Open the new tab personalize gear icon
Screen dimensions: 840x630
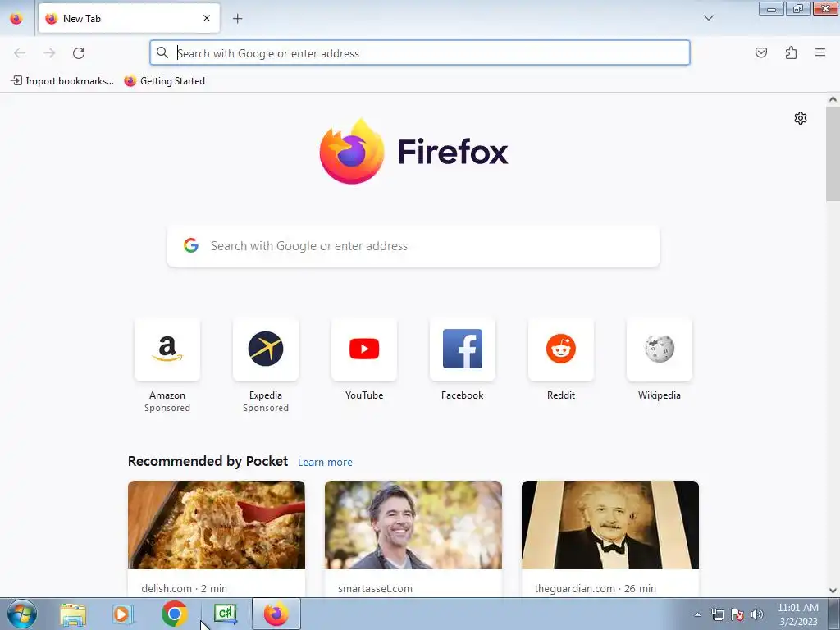pos(801,118)
